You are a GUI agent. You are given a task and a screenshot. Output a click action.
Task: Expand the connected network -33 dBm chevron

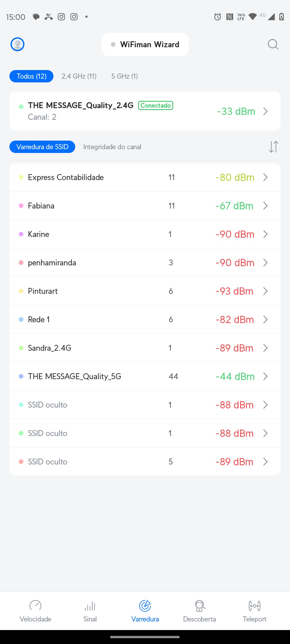click(265, 111)
